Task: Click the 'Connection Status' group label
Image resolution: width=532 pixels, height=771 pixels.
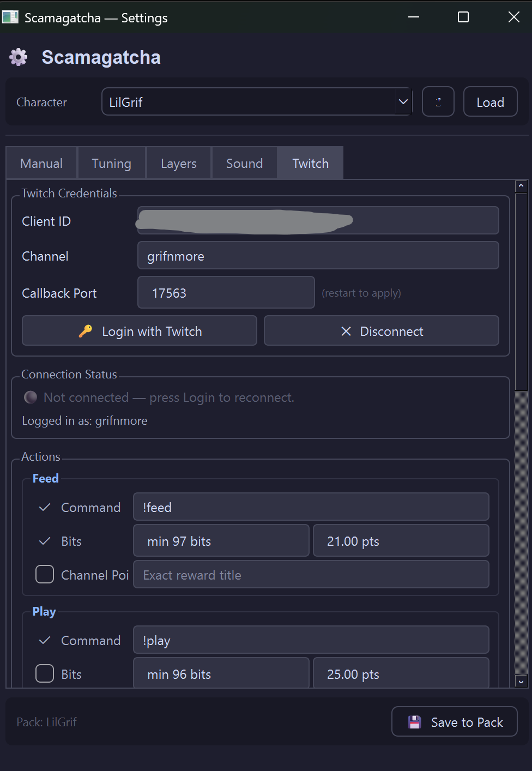Action: 69,374
